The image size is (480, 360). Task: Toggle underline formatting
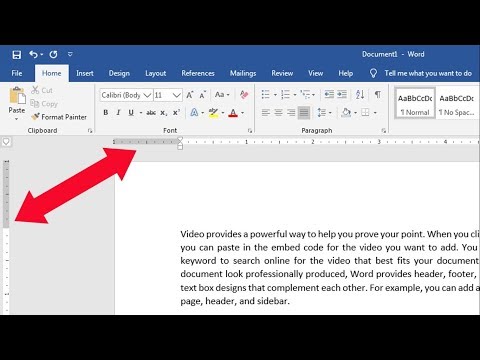131,113
